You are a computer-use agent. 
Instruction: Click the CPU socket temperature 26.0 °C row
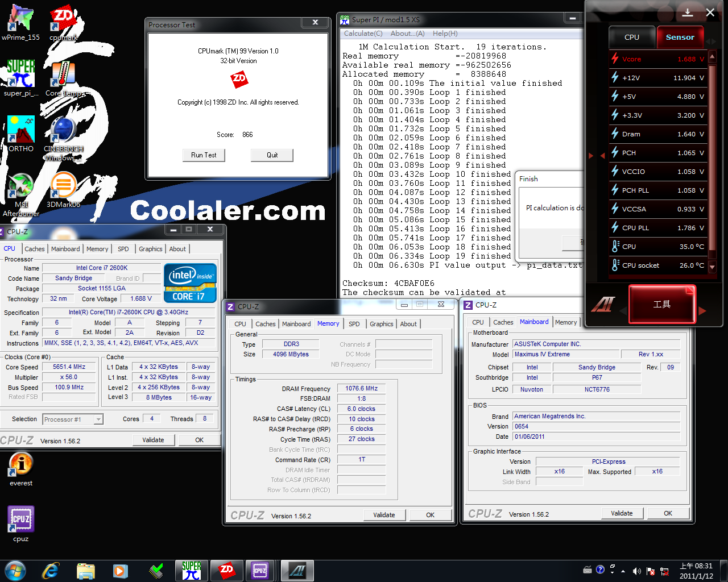658,265
